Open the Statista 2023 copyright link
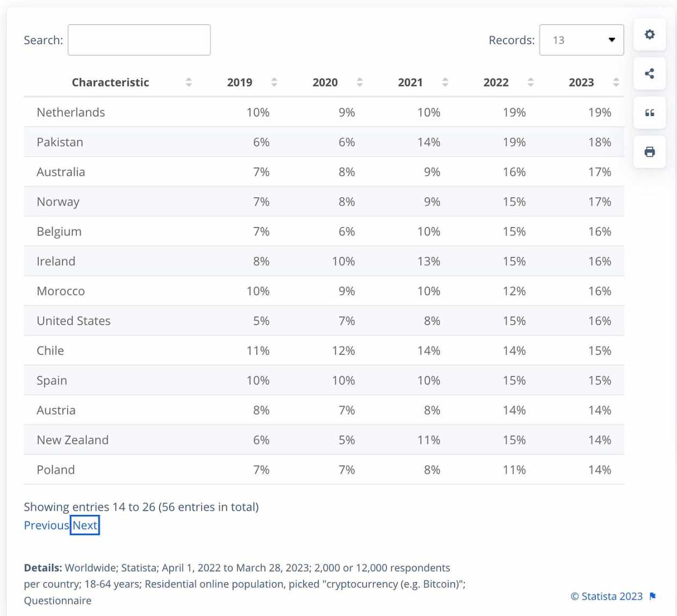 pyautogui.click(x=607, y=596)
